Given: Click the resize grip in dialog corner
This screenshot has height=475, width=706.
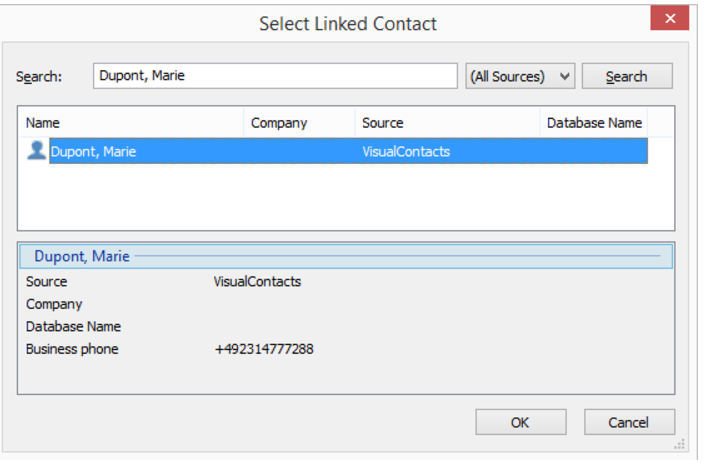Looking at the screenshot, I should click(680, 443).
